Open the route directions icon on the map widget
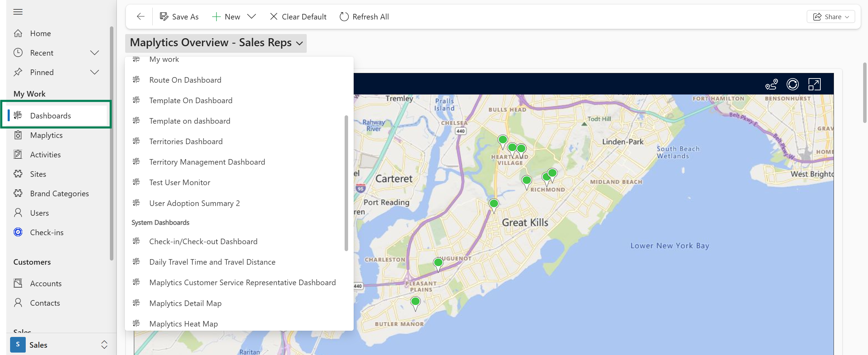This screenshot has height=355, width=868. point(772,84)
